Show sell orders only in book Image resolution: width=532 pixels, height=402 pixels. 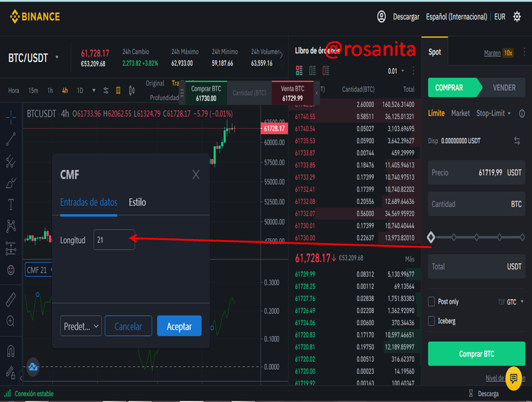click(326, 70)
